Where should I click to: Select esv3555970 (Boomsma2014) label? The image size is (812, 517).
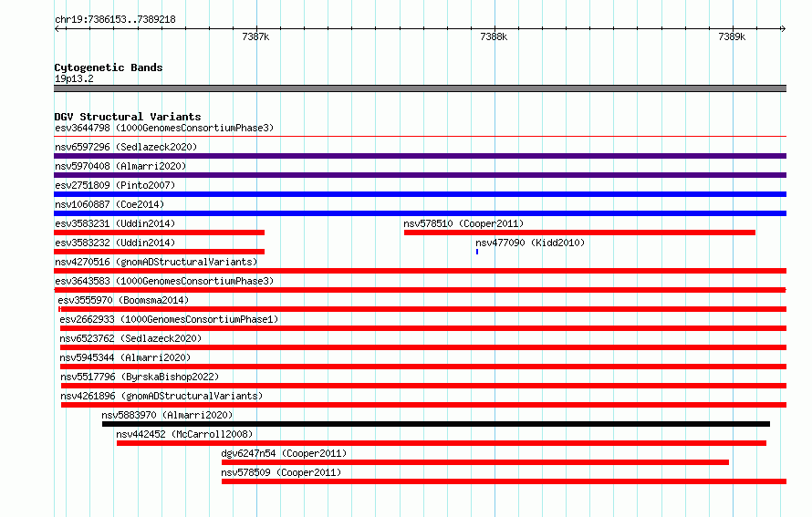coord(123,300)
